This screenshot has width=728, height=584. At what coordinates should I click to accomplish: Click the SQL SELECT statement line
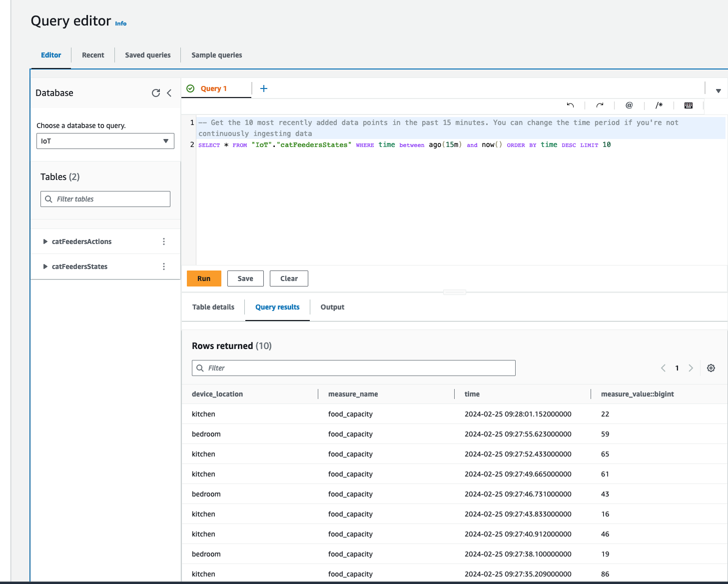pyautogui.click(x=404, y=145)
